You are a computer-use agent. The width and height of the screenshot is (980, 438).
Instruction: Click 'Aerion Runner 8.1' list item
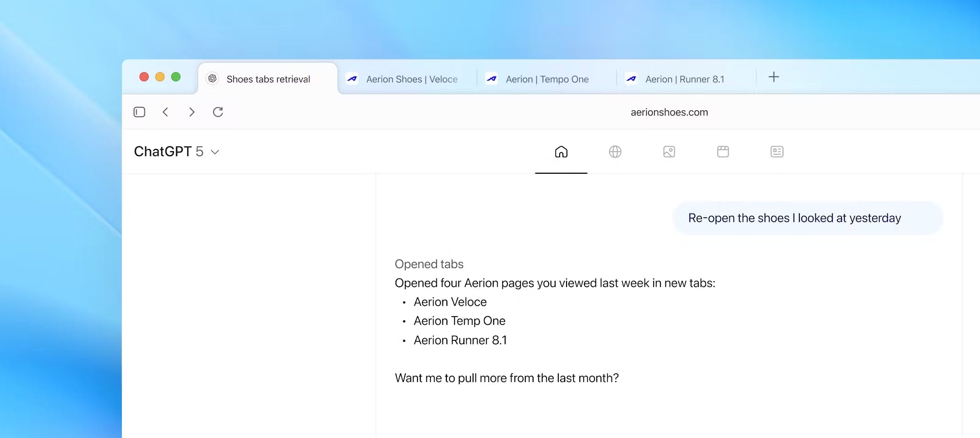pos(460,340)
